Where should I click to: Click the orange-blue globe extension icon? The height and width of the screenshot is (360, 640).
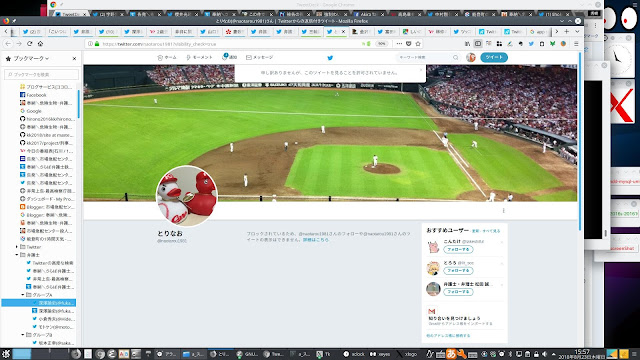pyautogui.click(x=563, y=44)
